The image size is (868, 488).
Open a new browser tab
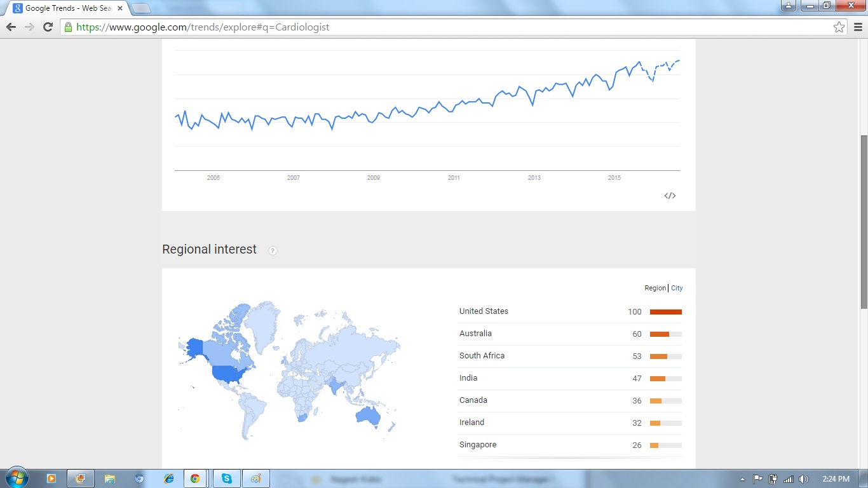pyautogui.click(x=140, y=8)
